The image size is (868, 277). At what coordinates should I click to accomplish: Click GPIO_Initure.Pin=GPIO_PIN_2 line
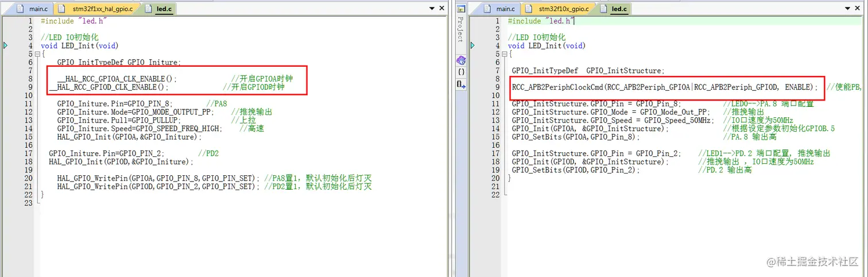(x=106, y=153)
